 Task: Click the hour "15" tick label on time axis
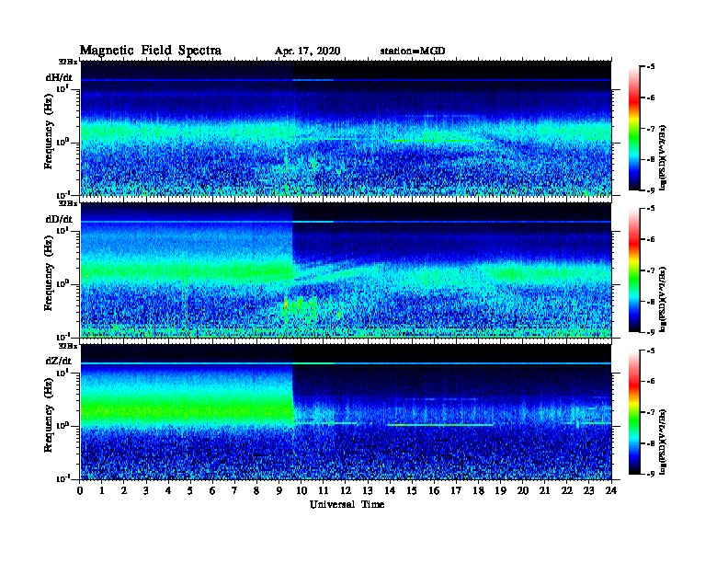point(412,490)
